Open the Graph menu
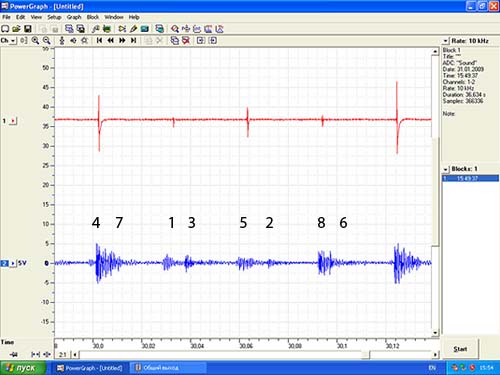 click(x=74, y=17)
